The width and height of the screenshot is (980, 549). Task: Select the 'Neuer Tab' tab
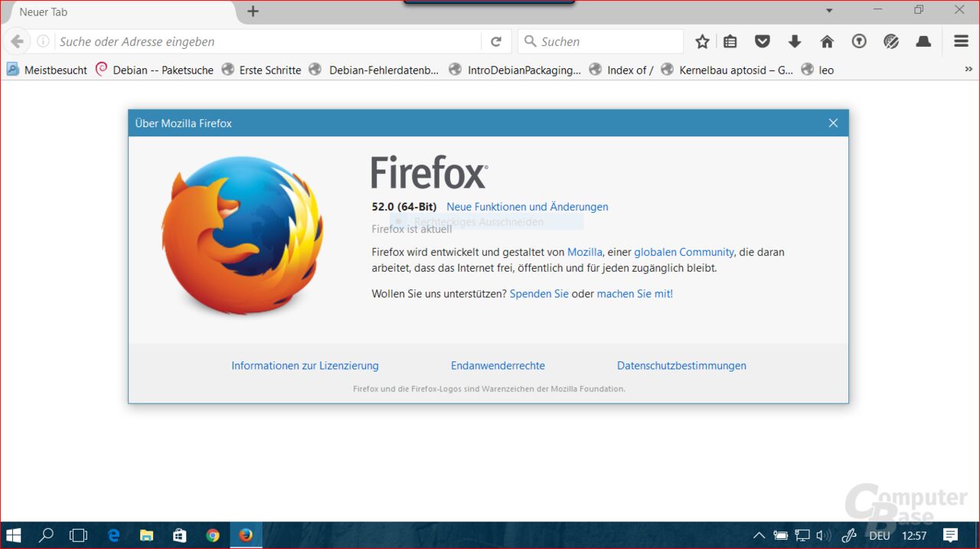(115, 12)
